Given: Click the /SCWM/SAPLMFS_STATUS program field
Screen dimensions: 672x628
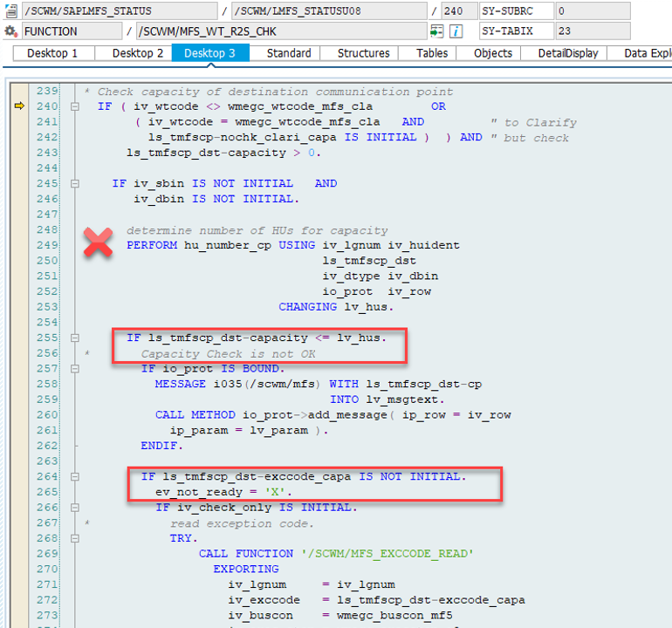Looking at the screenshot, I should point(120,11).
